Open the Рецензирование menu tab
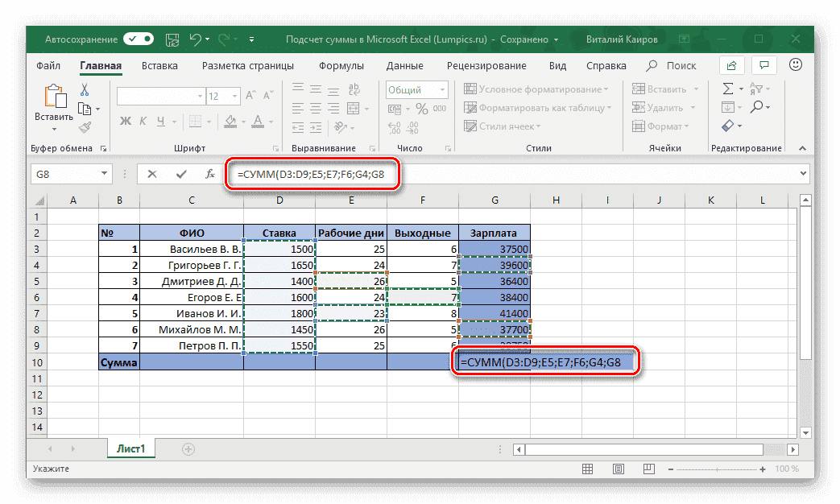Screen dimensions: 840x504 486,65
